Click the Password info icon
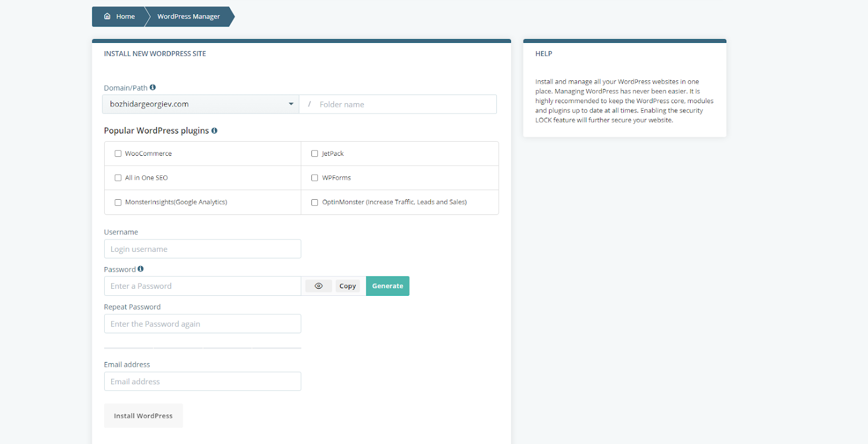868x444 pixels. 141,269
